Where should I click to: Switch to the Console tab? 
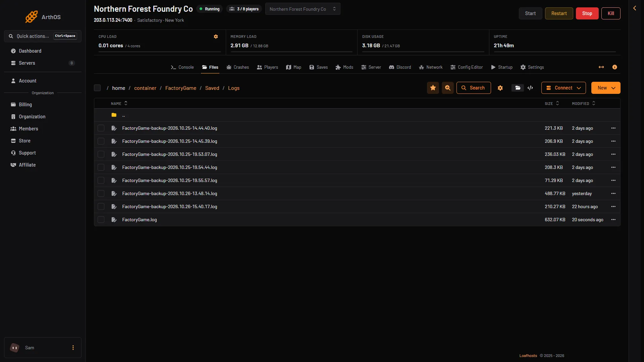[182, 67]
